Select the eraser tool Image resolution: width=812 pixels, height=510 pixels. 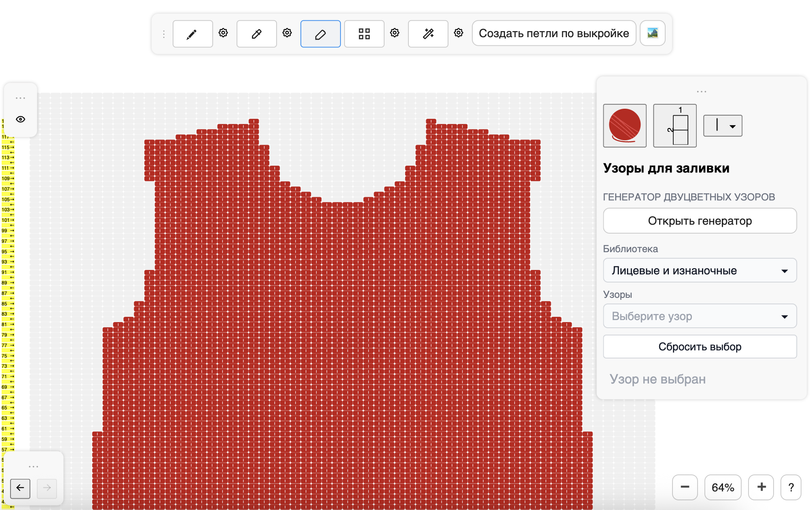[320, 34]
